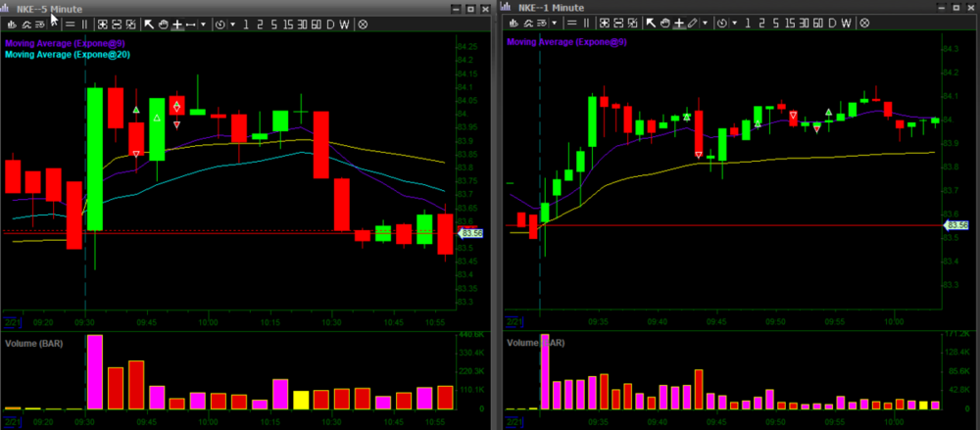
Task: Open the studies dropdown arrow in 1 Minute chart toolbar
Action: point(555,24)
